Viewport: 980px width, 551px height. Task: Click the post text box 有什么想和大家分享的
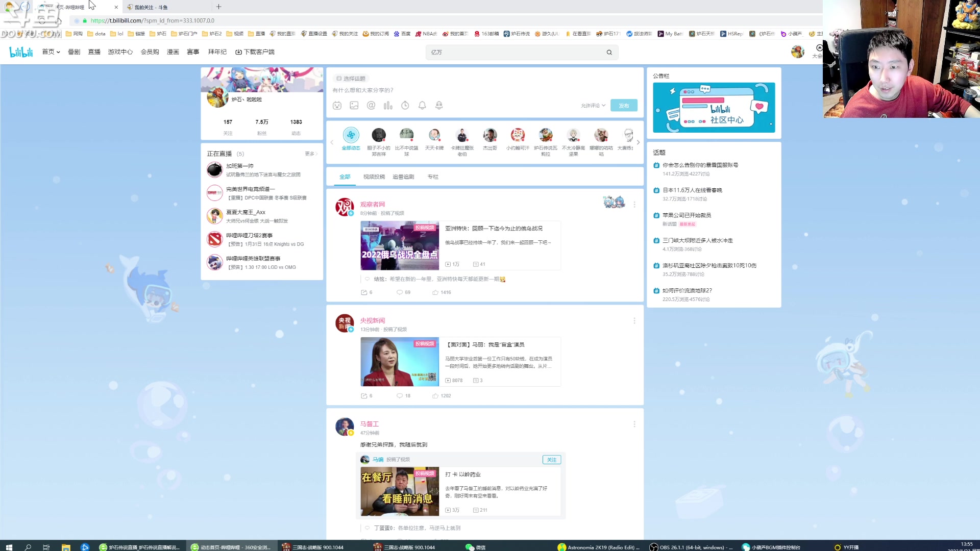(x=363, y=90)
